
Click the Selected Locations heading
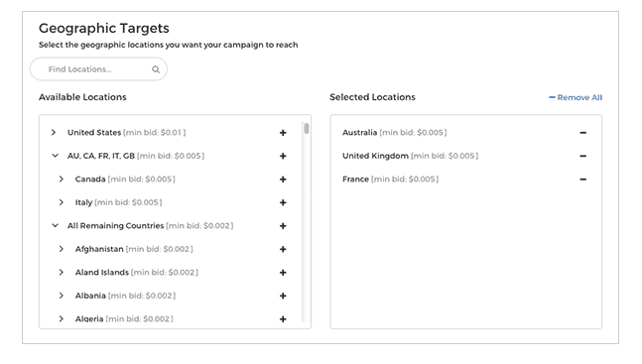coord(372,97)
